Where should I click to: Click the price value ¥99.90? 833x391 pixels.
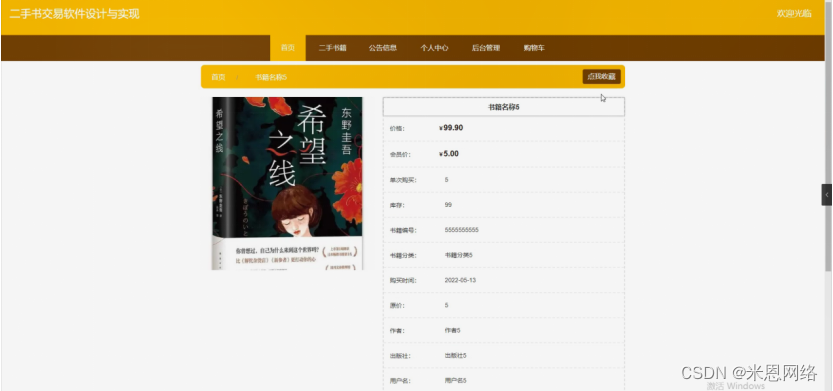pyautogui.click(x=451, y=128)
